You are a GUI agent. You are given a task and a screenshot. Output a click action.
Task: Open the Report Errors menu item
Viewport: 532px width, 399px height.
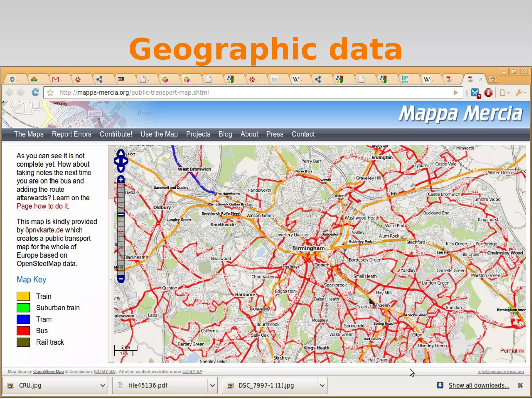(x=71, y=134)
